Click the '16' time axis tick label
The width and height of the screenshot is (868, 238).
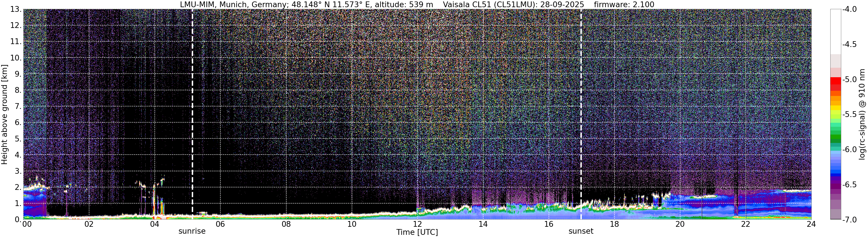pyautogui.click(x=548, y=224)
